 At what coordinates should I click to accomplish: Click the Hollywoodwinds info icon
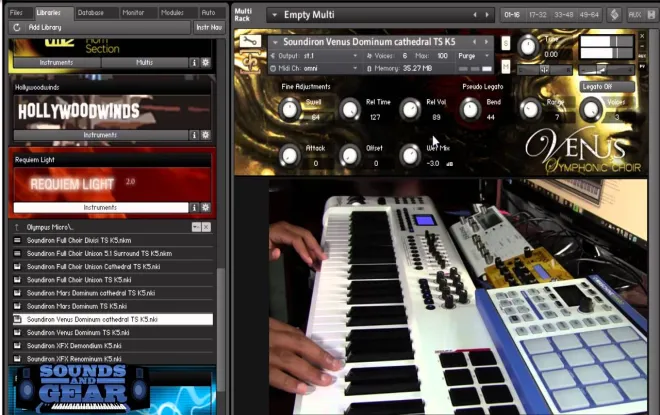194,135
